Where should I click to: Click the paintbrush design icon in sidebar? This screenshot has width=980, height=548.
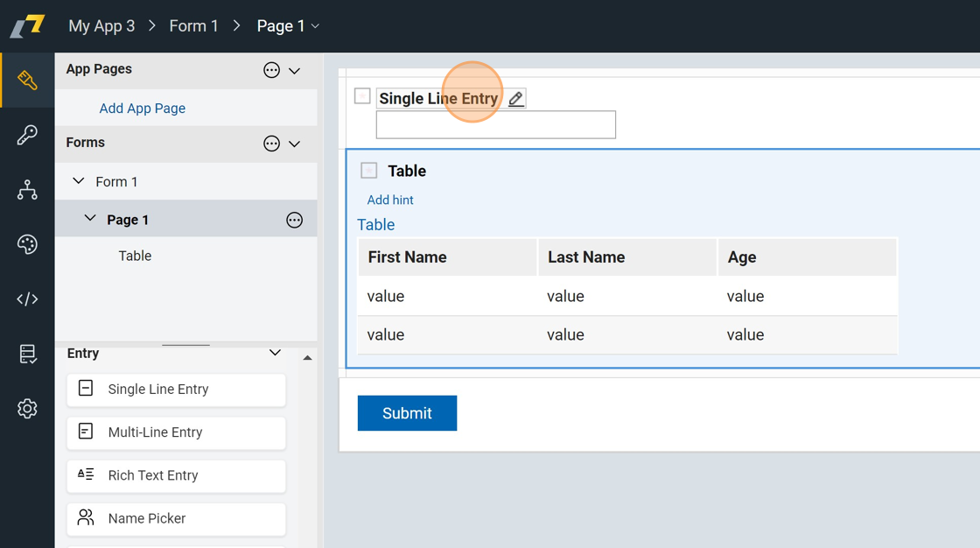(27, 81)
